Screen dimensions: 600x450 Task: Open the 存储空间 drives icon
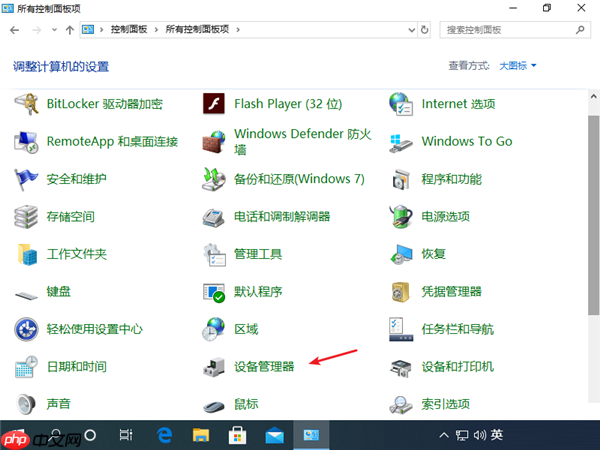point(26,217)
